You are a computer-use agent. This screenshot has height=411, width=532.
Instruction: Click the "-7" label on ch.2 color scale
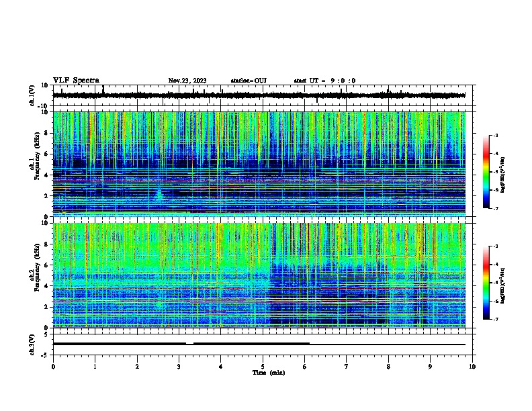pyautogui.click(x=495, y=319)
